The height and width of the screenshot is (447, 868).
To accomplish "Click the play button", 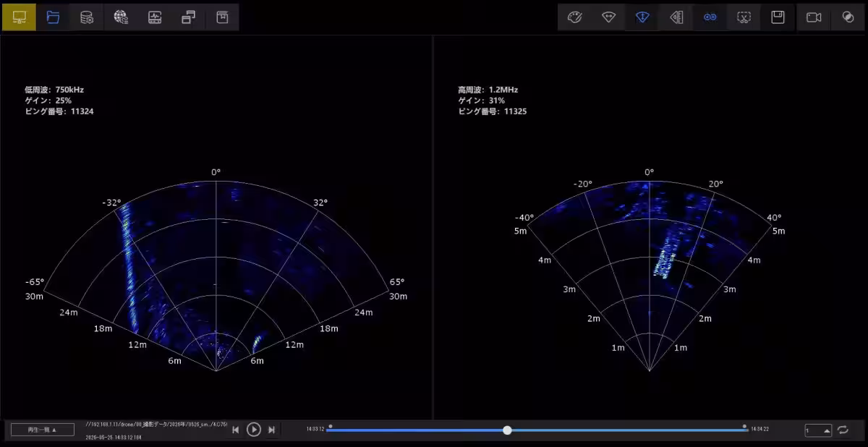I will pyautogui.click(x=254, y=430).
